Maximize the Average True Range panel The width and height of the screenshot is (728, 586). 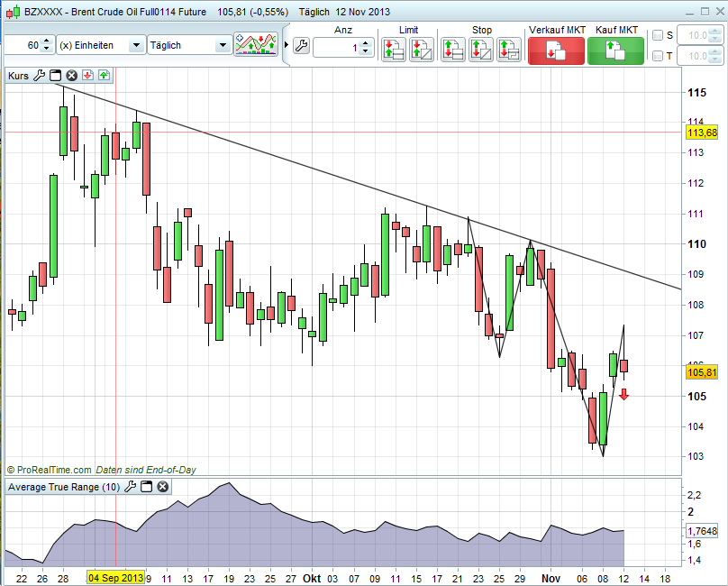pos(146,487)
